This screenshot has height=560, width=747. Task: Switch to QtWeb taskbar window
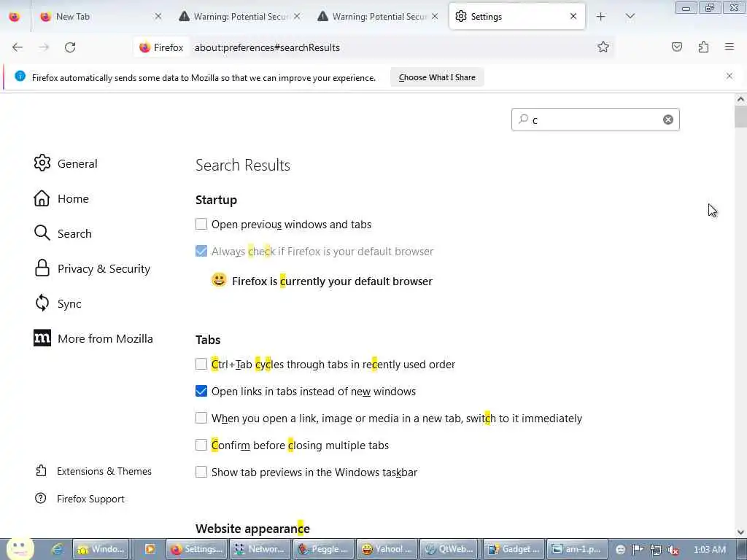pyautogui.click(x=450, y=549)
